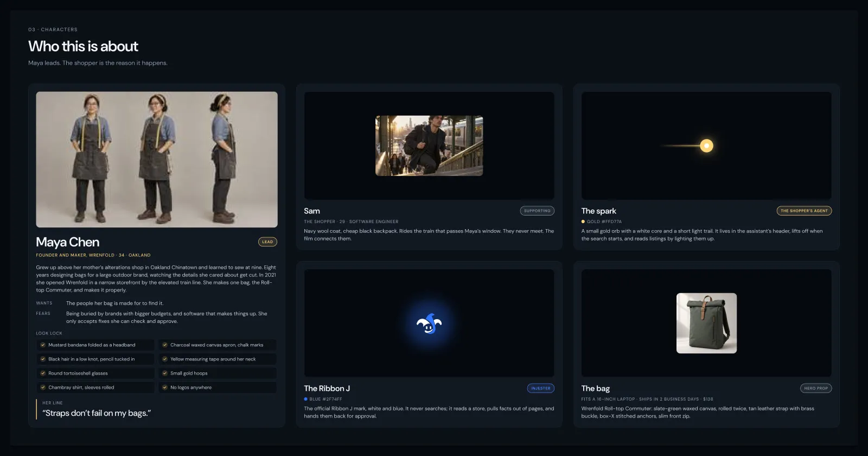The width and height of the screenshot is (868, 456).
Task: Open Maya Chen's three-pose reference image
Action: pyautogui.click(x=157, y=159)
